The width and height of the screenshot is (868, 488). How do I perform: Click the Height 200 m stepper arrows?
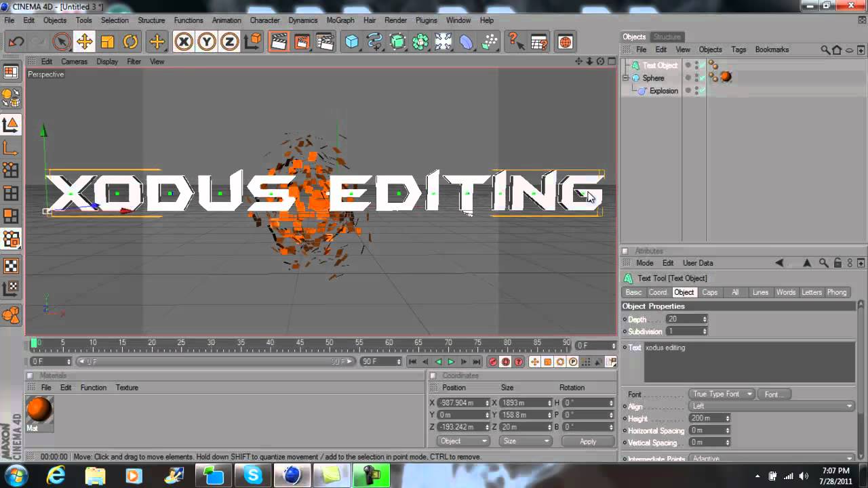coord(727,418)
